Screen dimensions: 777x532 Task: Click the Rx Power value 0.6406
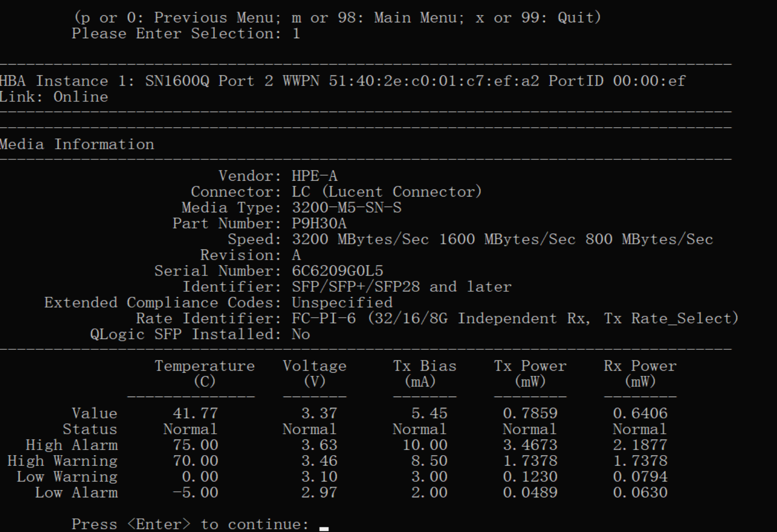coord(640,413)
